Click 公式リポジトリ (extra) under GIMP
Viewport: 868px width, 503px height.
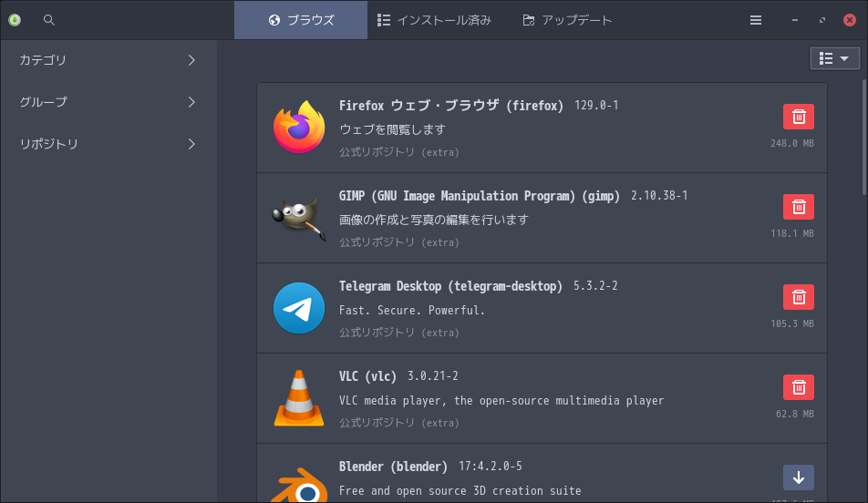click(399, 242)
